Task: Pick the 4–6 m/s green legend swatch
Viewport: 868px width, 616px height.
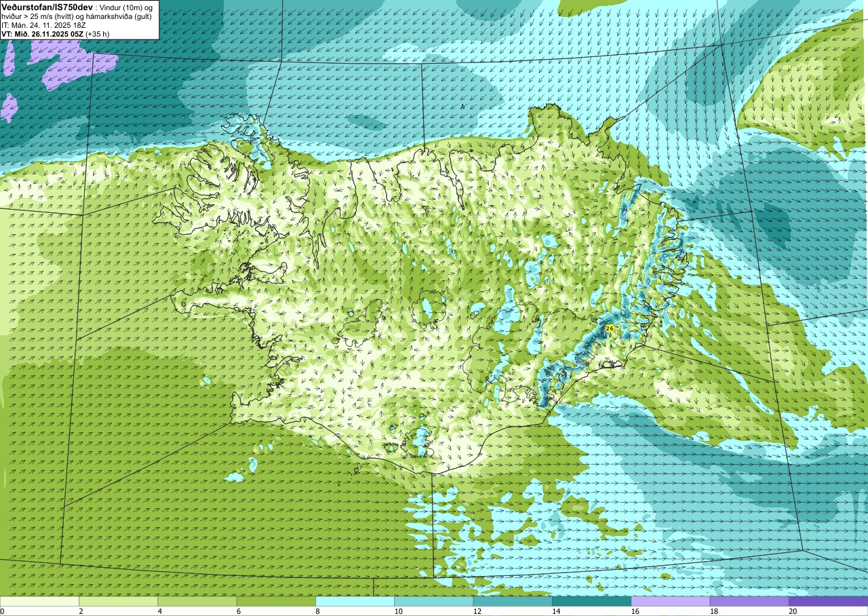Action: 197,601
